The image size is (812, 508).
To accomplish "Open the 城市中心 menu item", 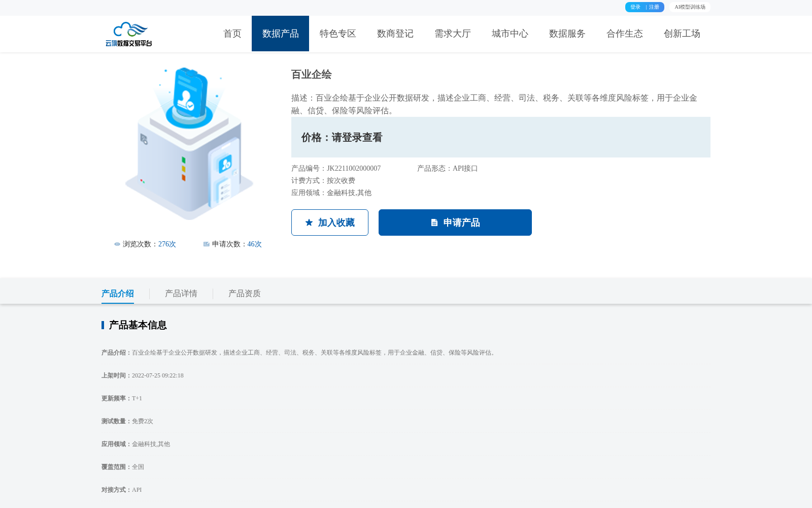I will click(510, 34).
